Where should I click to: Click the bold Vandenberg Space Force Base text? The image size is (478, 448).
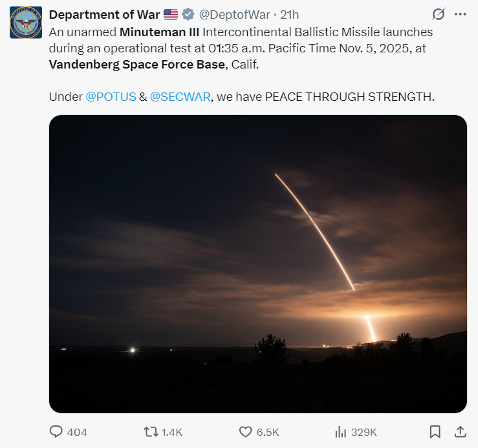[137, 64]
